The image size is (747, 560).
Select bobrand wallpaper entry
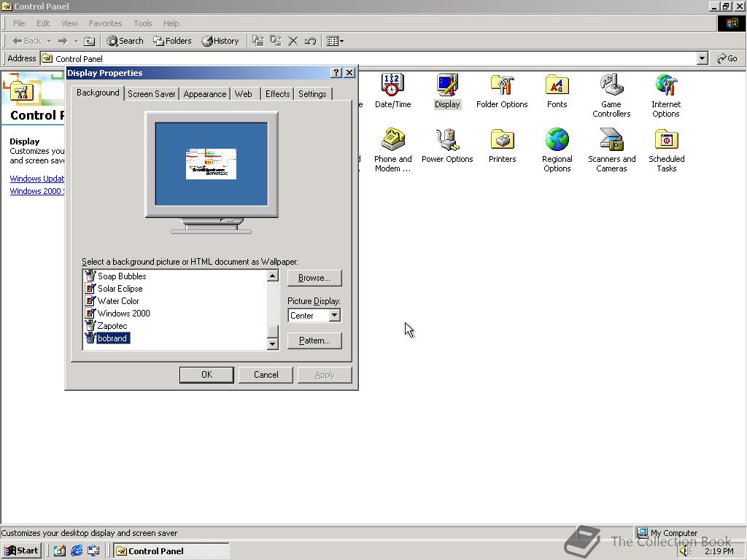tap(107, 338)
